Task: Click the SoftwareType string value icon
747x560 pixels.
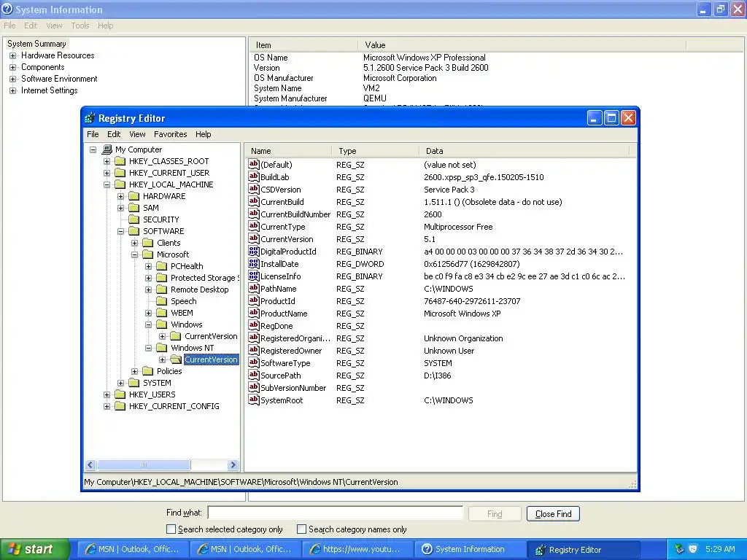Action: pyautogui.click(x=253, y=362)
